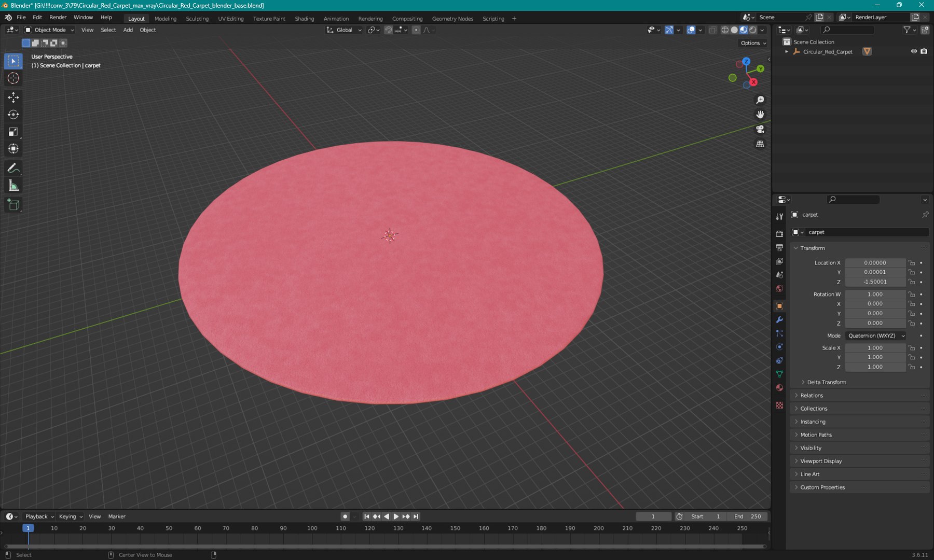This screenshot has width=934, height=560.
Task: Play animation forward button
Action: pyautogui.click(x=396, y=516)
